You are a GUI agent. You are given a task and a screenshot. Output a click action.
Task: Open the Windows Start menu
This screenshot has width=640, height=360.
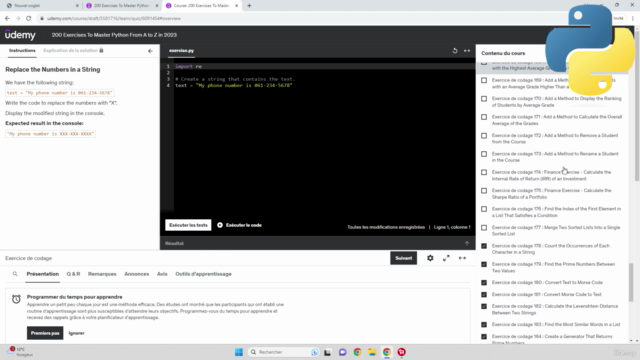[239, 352]
